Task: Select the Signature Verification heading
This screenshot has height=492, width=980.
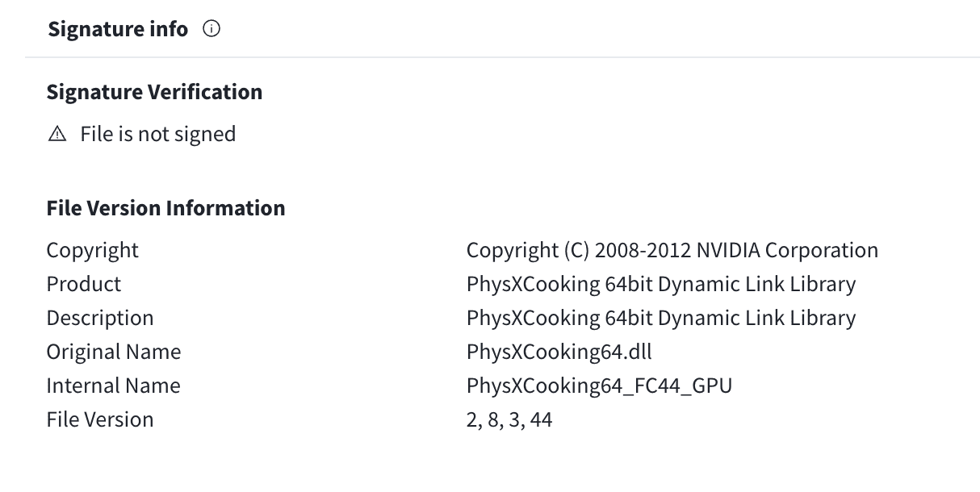Action: [x=154, y=92]
